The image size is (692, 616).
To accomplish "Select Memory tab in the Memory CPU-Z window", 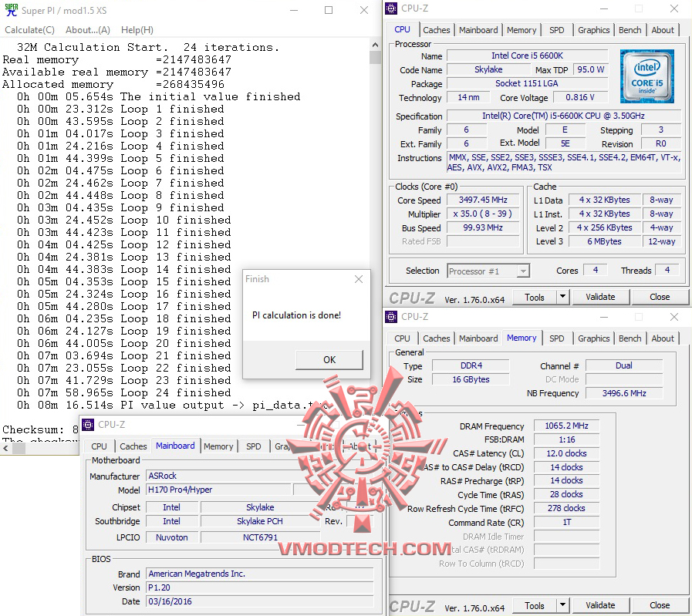I will pyautogui.click(x=522, y=338).
